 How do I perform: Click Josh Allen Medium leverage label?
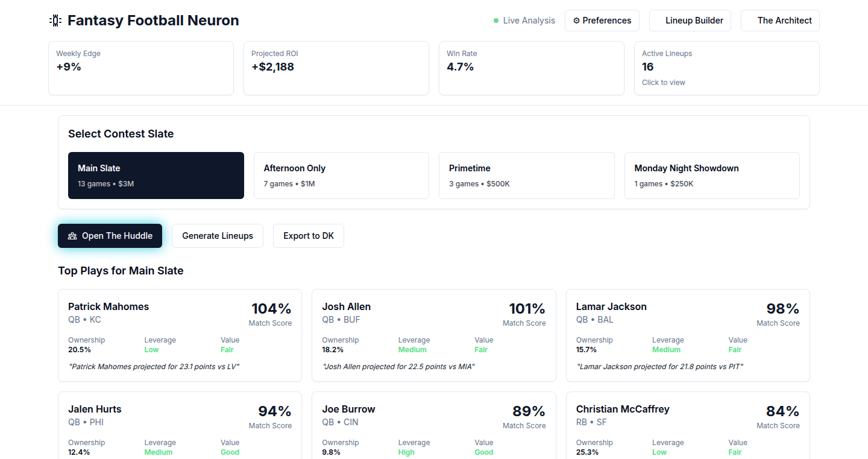(412, 350)
